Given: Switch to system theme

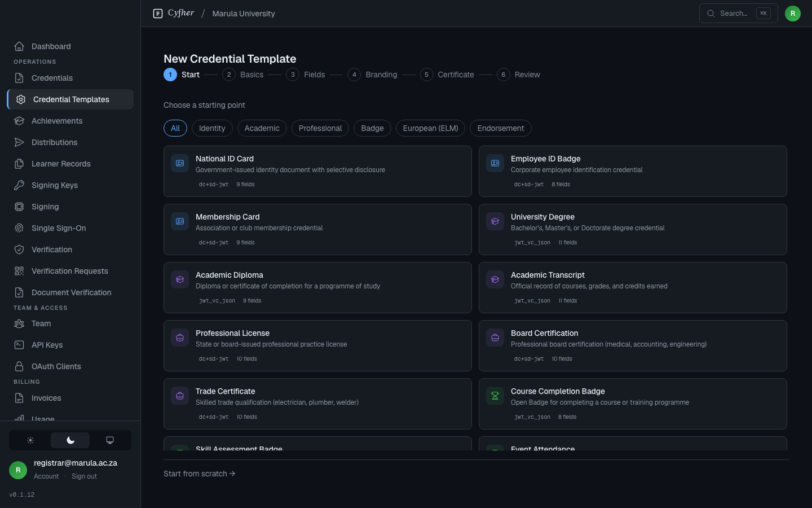Looking at the screenshot, I should pos(110,440).
